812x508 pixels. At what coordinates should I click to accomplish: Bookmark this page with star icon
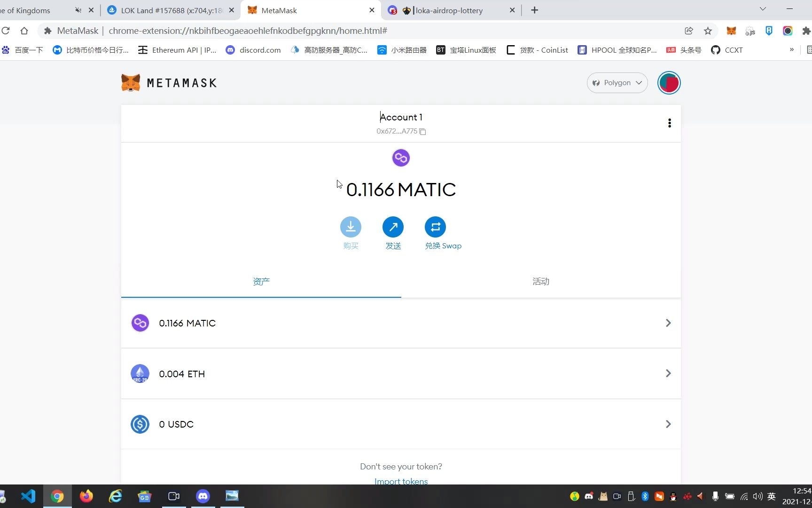(x=708, y=31)
